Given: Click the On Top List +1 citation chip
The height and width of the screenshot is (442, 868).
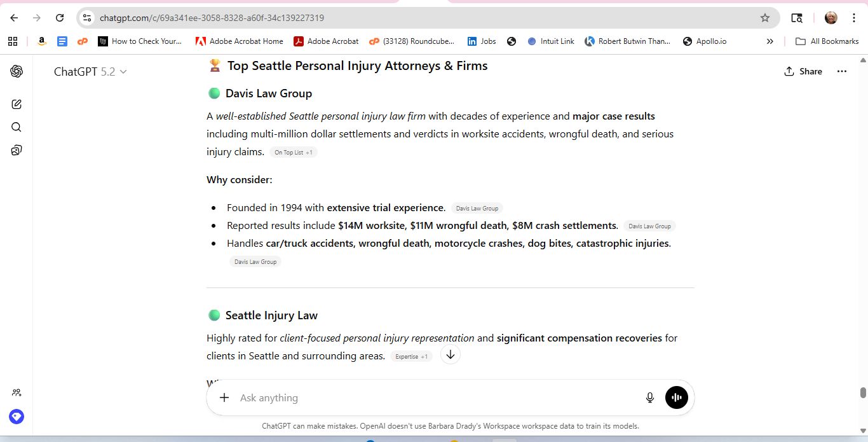Looking at the screenshot, I should (294, 153).
